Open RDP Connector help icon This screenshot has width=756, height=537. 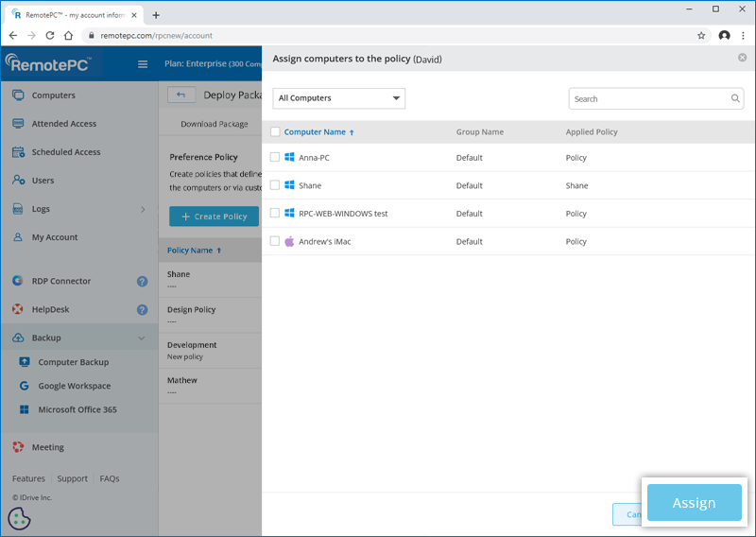pos(142,282)
